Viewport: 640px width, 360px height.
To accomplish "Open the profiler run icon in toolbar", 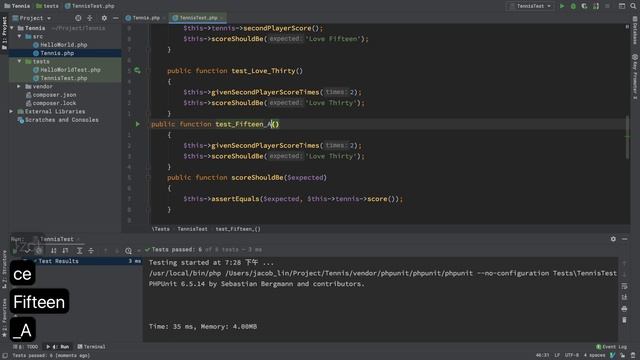I will click(596, 6).
